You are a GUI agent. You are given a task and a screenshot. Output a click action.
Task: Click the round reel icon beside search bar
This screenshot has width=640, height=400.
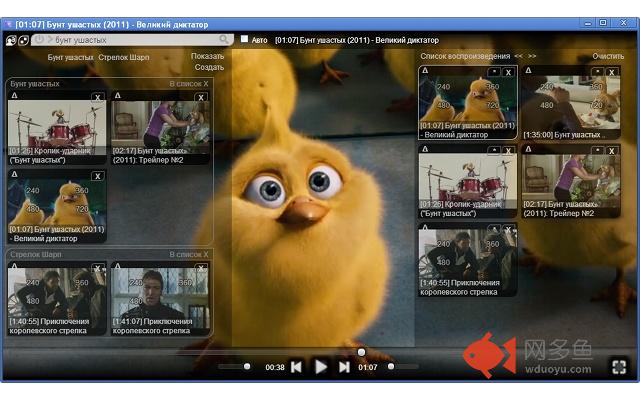pyautogui.click(x=24, y=40)
